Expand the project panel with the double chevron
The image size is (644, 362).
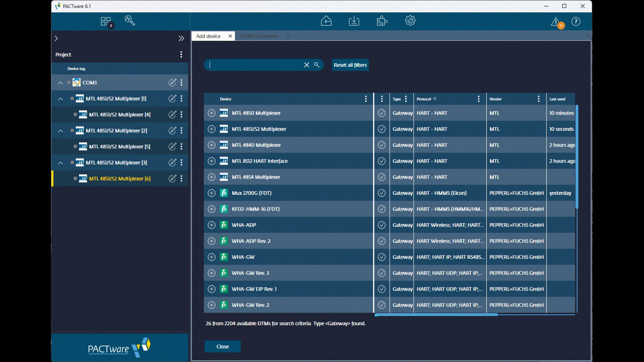pos(181,39)
